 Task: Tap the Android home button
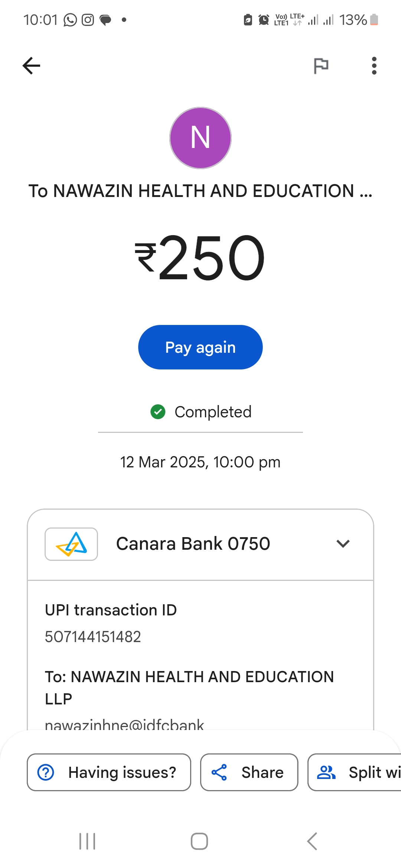[x=199, y=841]
